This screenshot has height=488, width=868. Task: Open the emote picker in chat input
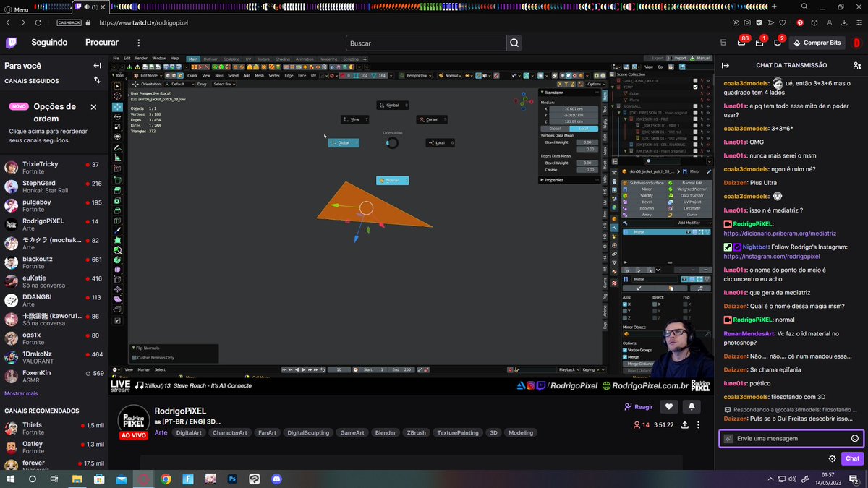[x=855, y=438]
